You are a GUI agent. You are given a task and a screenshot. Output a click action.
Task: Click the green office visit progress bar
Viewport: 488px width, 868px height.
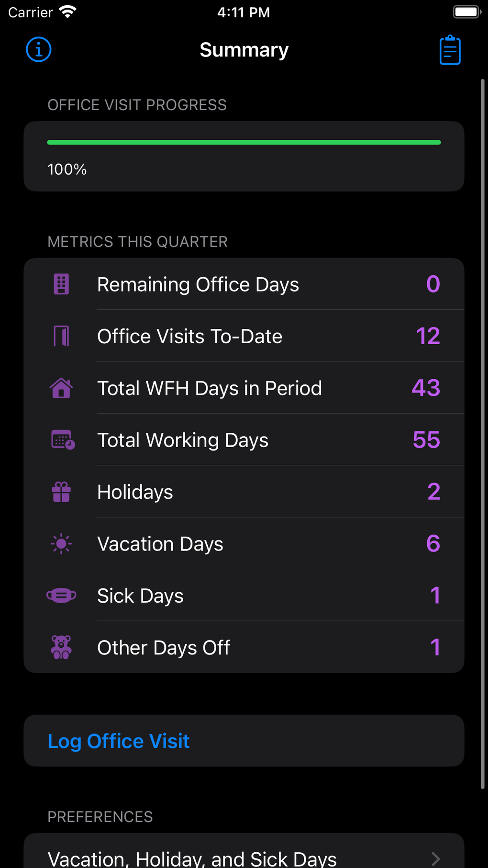(x=244, y=142)
